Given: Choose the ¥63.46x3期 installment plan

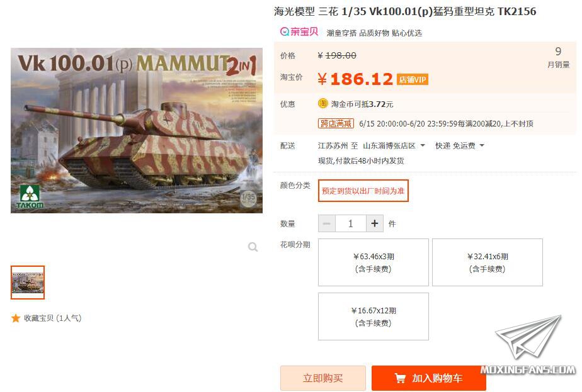Looking at the screenshot, I should pos(374,262).
